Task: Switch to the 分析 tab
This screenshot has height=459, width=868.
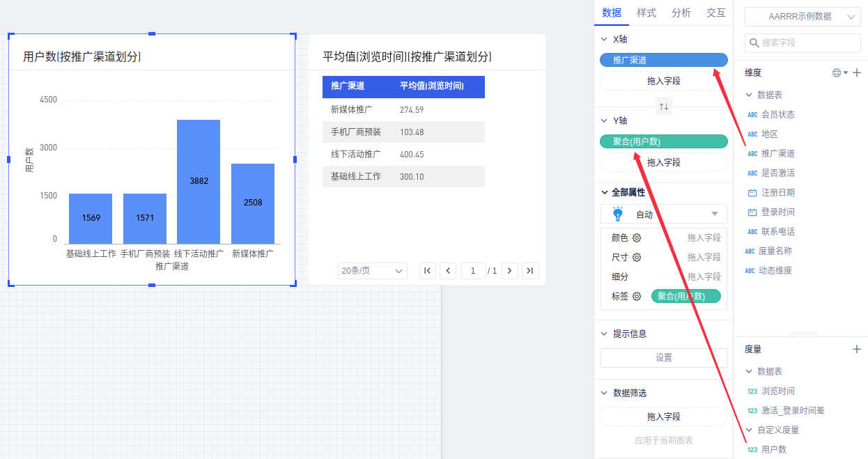Action: point(681,13)
